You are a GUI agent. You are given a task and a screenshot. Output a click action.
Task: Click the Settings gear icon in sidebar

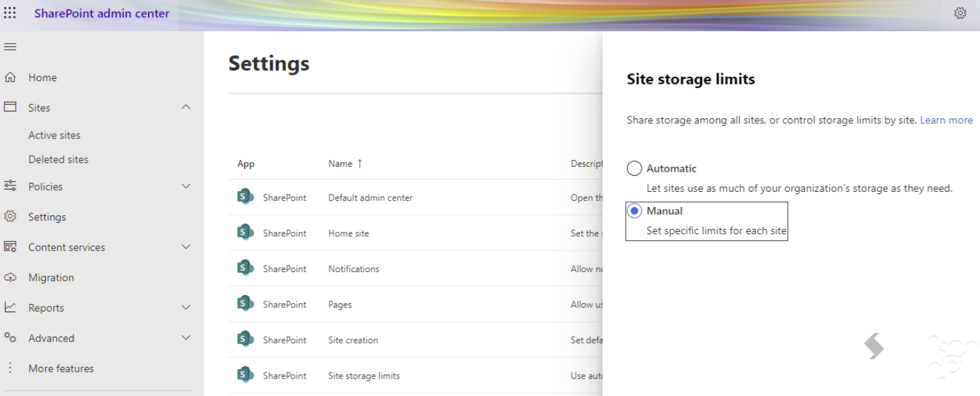(10, 217)
